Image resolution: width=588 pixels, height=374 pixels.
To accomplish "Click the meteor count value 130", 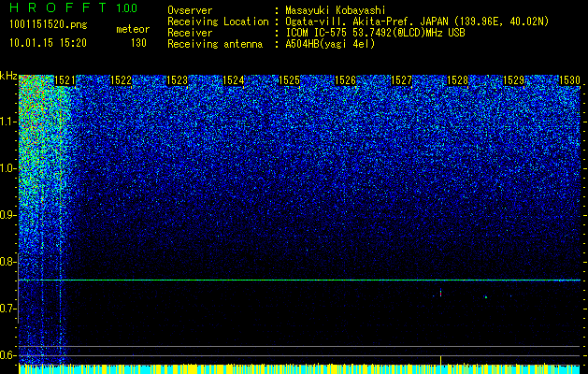I will (138, 43).
